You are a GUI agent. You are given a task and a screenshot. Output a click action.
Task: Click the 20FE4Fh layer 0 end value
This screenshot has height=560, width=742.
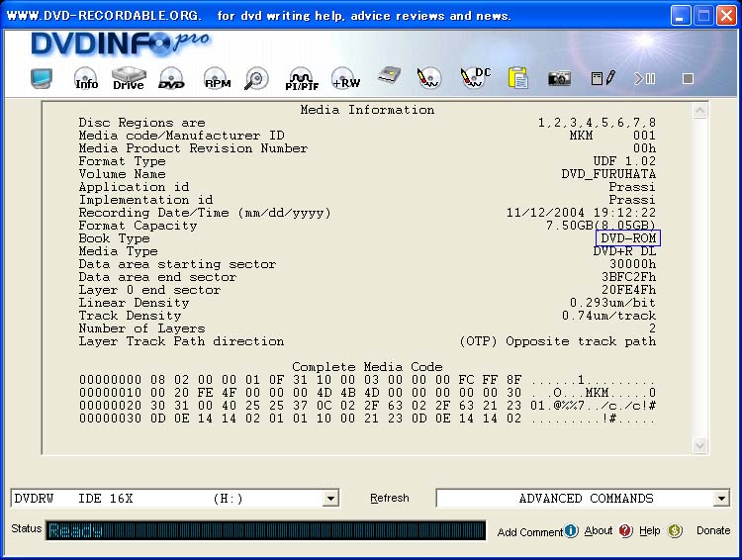coord(629,290)
